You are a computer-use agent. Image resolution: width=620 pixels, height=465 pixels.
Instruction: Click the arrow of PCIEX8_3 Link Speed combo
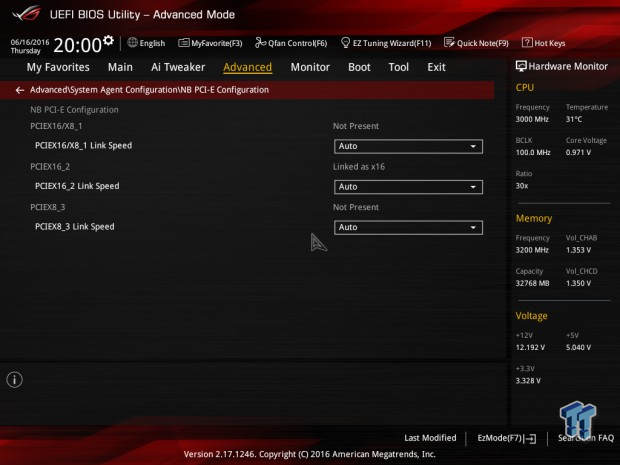coord(473,227)
